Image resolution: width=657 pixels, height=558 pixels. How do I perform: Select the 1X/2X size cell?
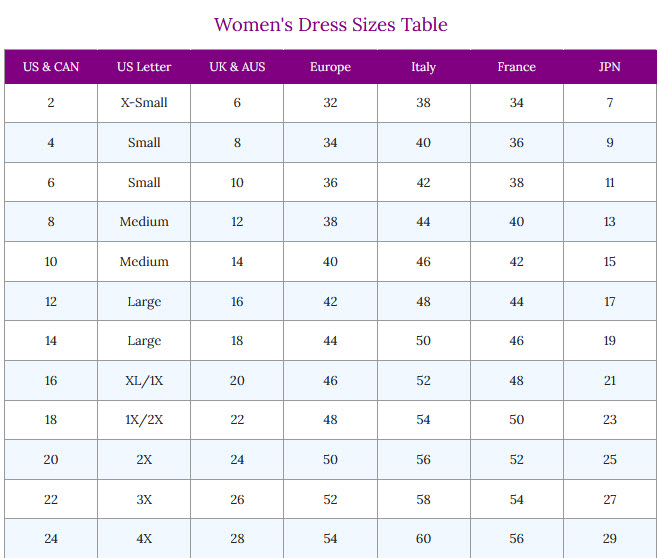click(144, 420)
